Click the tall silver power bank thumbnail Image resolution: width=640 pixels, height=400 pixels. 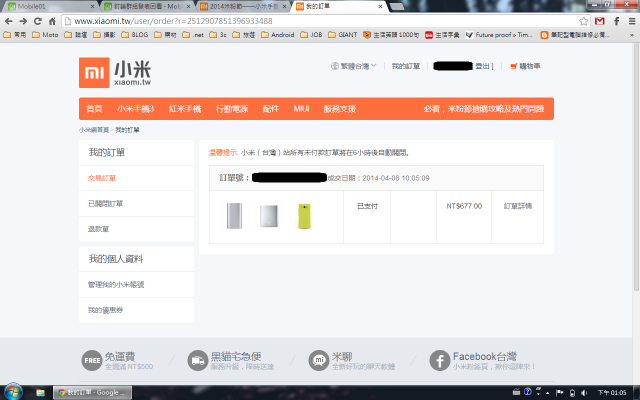[x=234, y=216]
